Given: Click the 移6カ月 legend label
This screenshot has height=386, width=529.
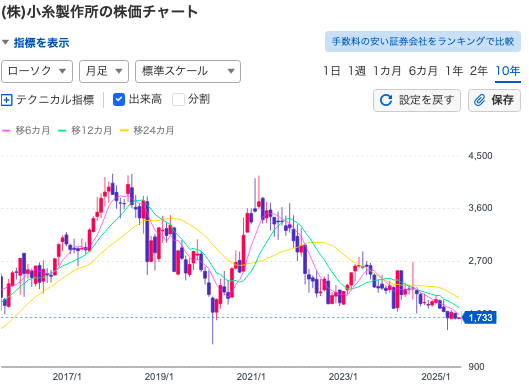Looking at the screenshot, I should [33, 131].
